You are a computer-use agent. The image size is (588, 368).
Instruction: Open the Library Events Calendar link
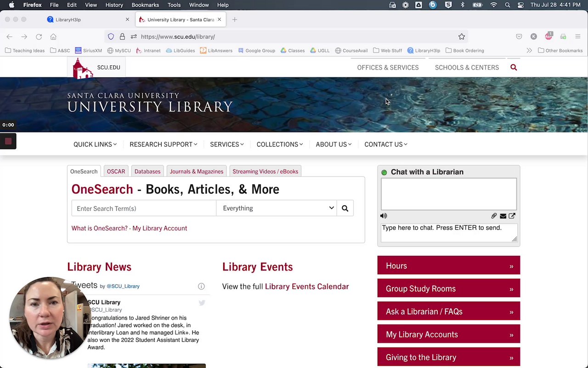(307, 287)
